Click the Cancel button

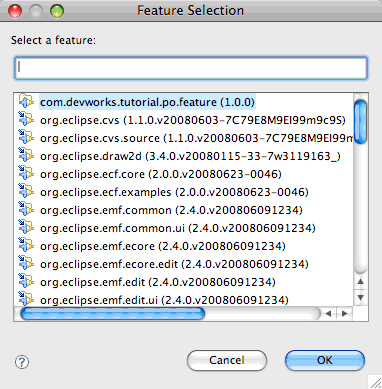227,360
